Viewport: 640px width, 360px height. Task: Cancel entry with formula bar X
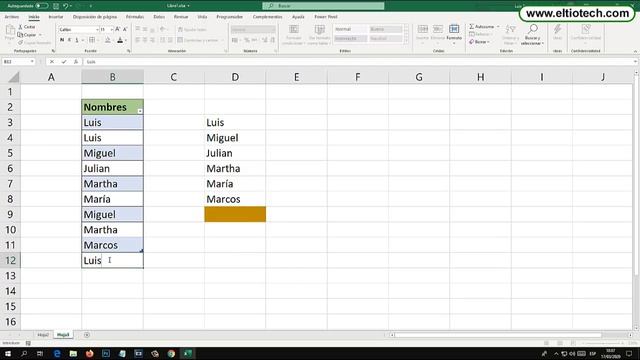pyautogui.click(x=52, y=62)
